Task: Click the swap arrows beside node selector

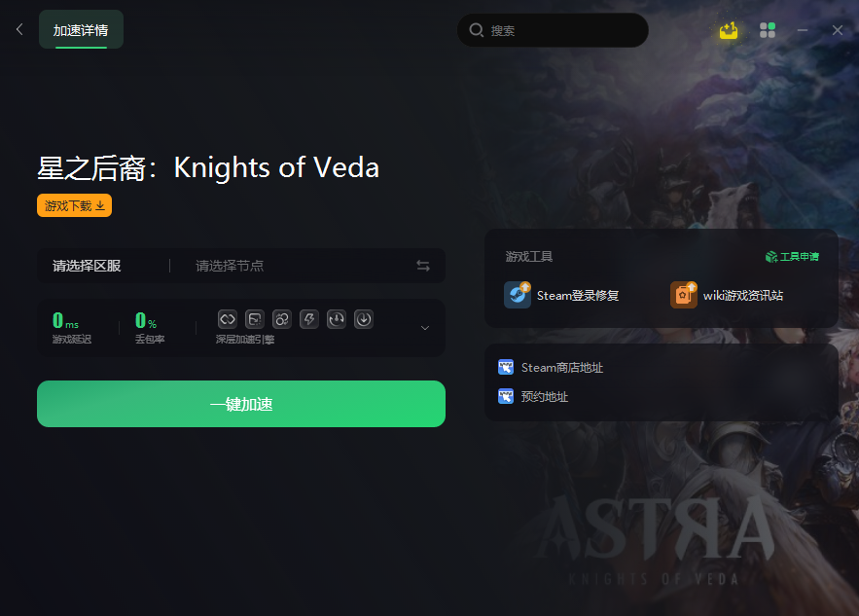Action: tap(423, 266)
